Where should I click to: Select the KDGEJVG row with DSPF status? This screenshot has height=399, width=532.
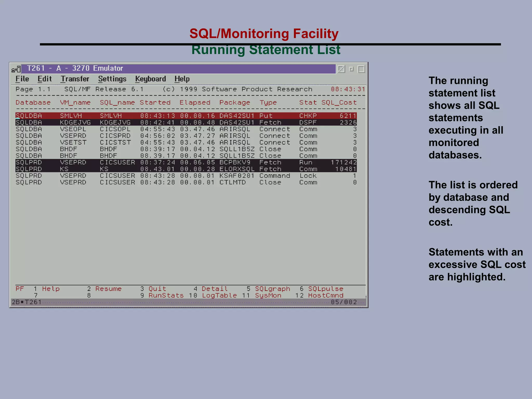[x=186, y=122]
